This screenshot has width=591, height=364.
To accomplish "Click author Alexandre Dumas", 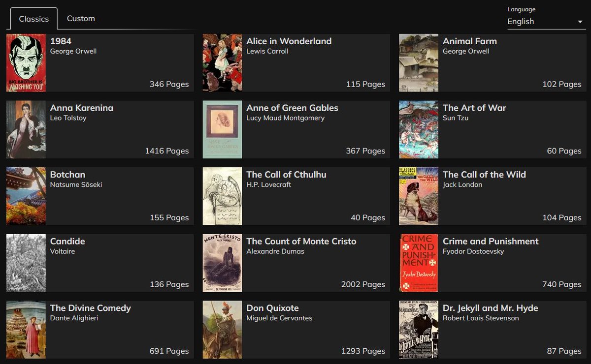I will pos(275,251).
